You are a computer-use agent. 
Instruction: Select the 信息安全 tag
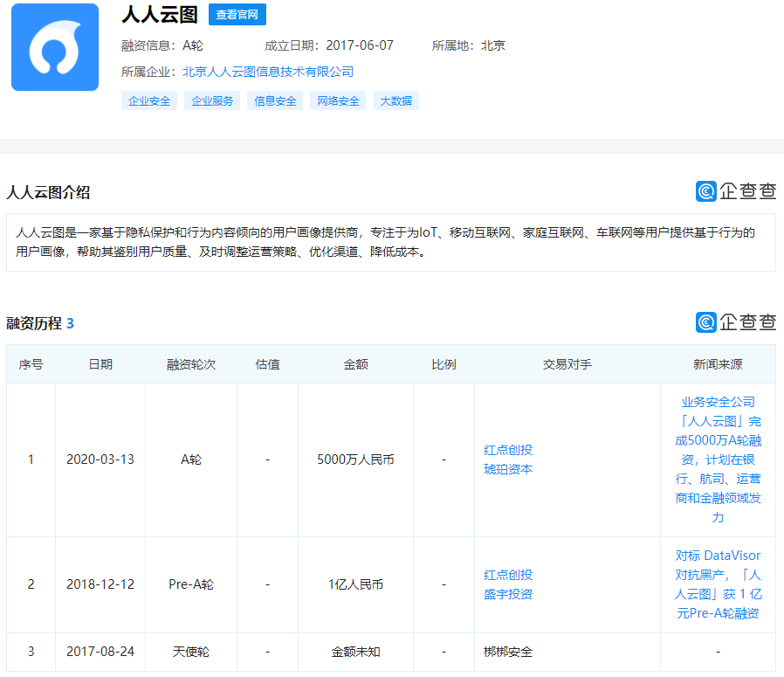coord(275,101)
